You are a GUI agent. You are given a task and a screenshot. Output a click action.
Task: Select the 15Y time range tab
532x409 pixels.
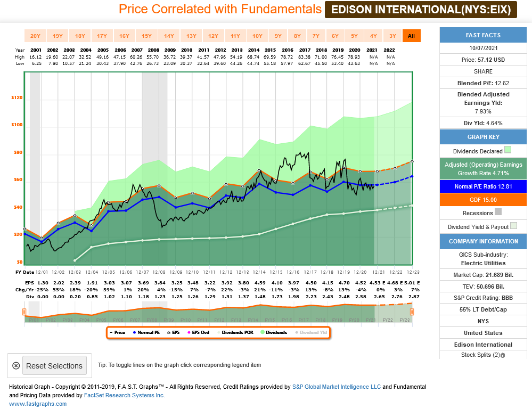point(146,36)
